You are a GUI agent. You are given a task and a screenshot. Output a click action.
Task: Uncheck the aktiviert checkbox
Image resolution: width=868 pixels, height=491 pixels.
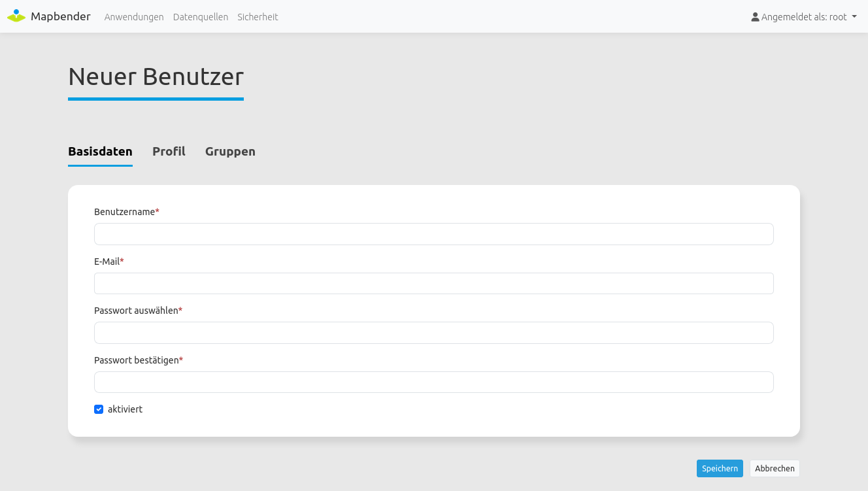click(99, 409)
